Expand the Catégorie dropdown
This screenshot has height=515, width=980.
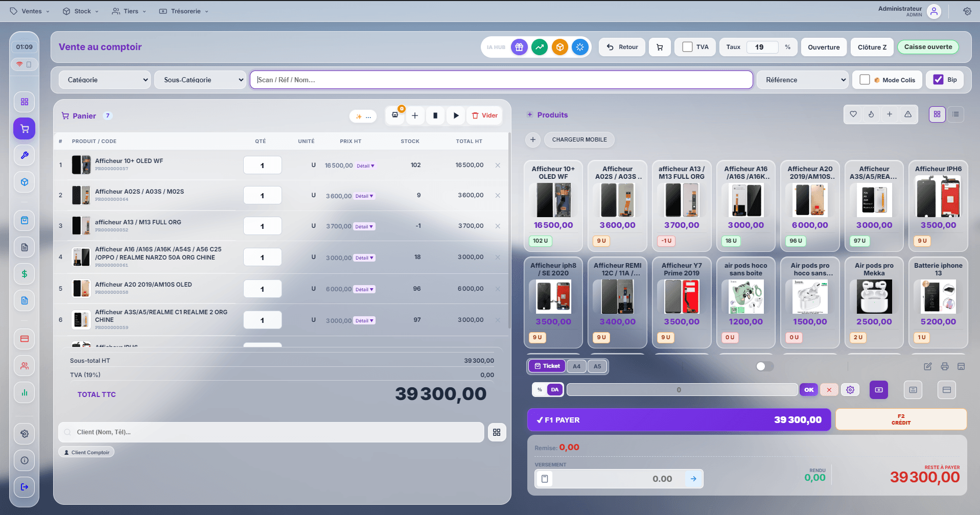(105, 80)
